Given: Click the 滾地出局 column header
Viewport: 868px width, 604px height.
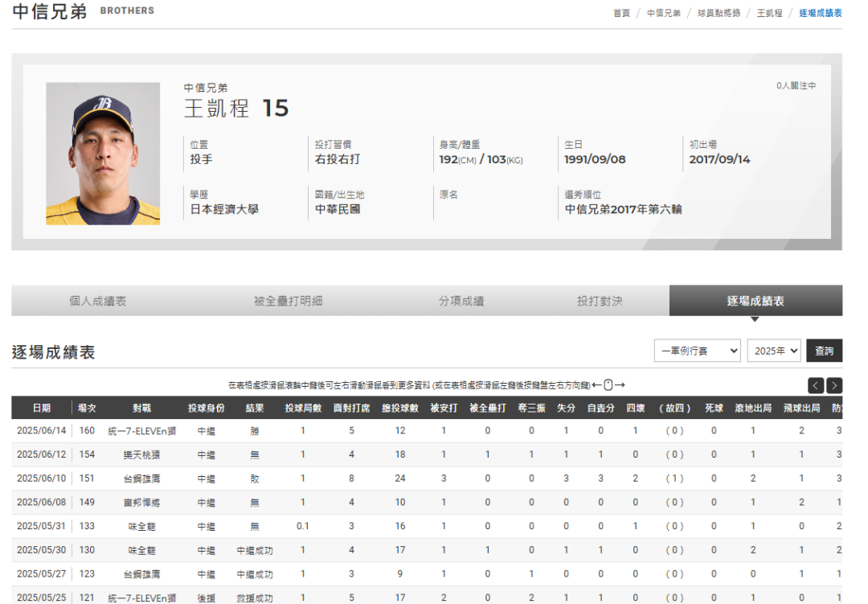Looking at the screenshot, I should (x=753, y=408).
